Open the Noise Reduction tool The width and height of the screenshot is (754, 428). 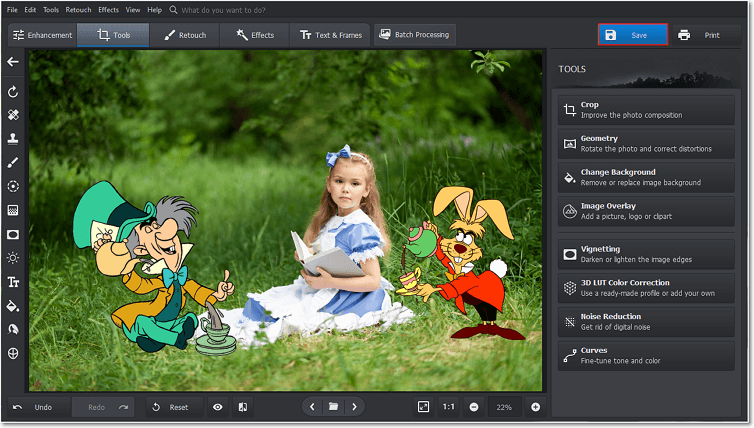646,322
